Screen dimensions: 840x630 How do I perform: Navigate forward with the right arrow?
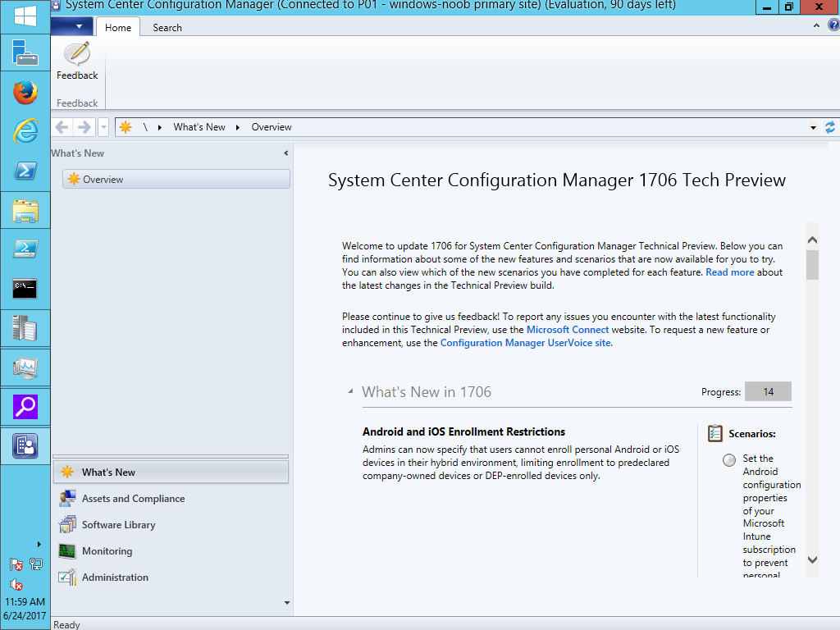[84, 127]
